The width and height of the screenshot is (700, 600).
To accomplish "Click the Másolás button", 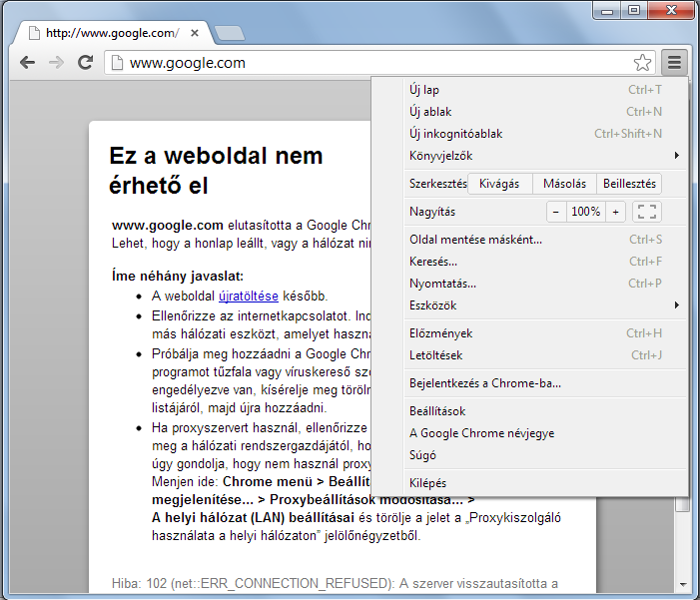I will [x=564, y=184].
